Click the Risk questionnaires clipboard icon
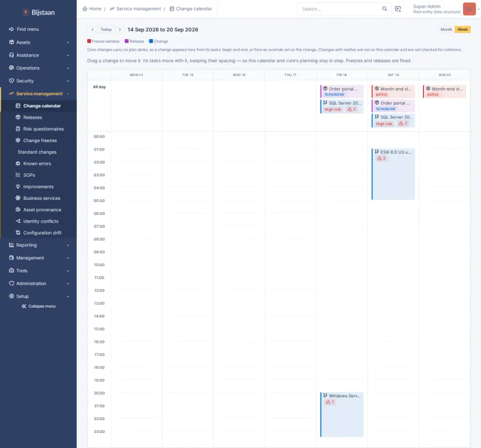Screen dimensions: 481x448 pyautogui.click(x=18, y=129)
